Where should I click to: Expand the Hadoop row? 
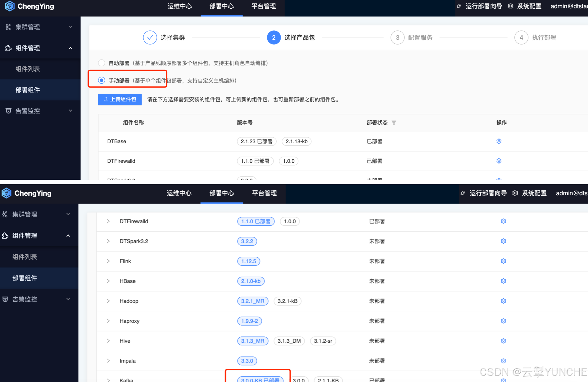click(108, 301)
